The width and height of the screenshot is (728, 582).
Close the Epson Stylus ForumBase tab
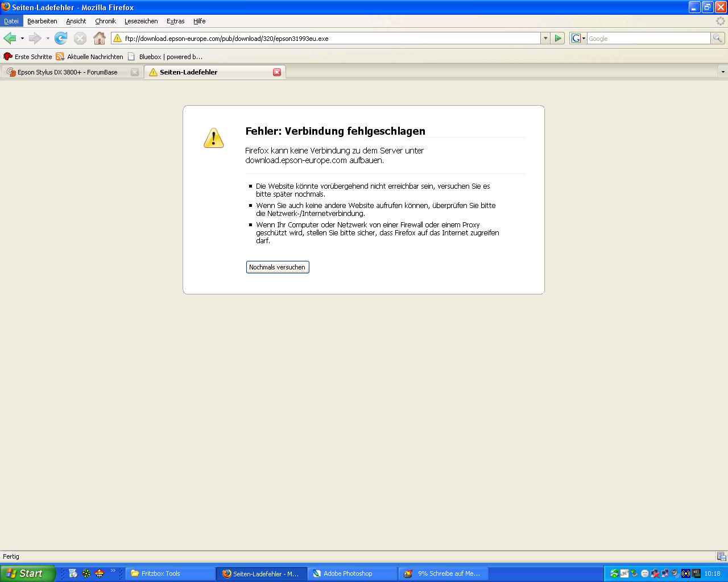click(x=135, y=72)
